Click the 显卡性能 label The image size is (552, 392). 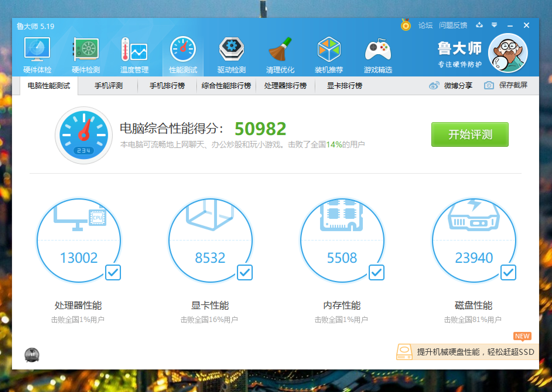pyautogui.click(x=210, y=305)
